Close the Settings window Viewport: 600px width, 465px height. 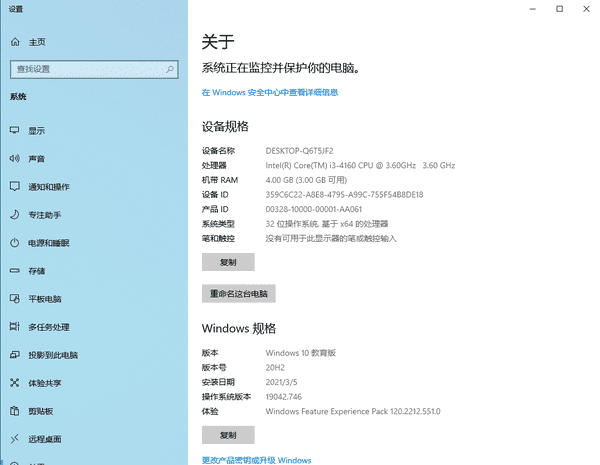pyautogui.click(x=586, y=9)
